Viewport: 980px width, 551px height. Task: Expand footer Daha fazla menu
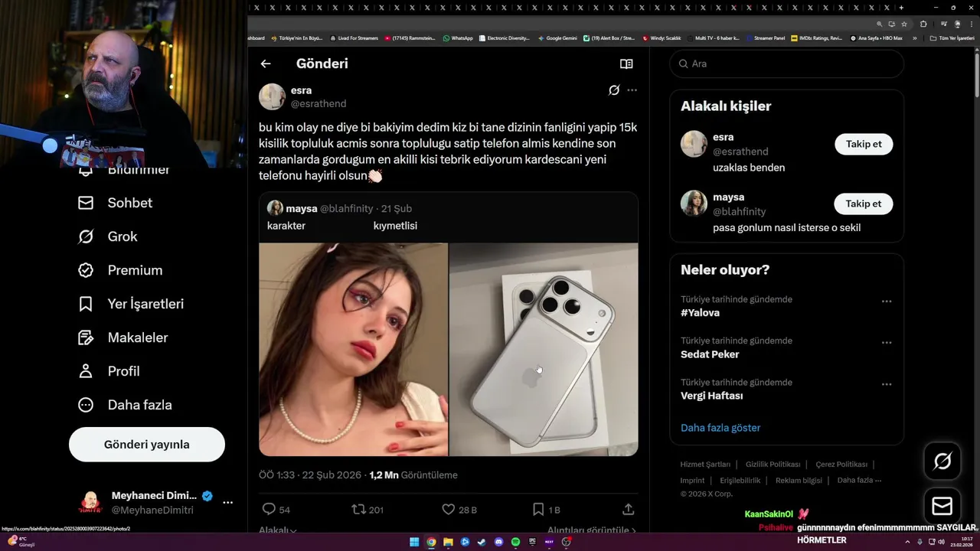click(859, 481)
